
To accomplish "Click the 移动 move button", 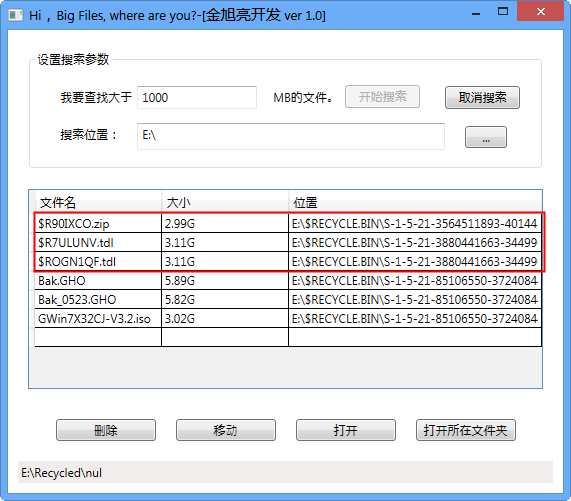I will tap(226, 430).
